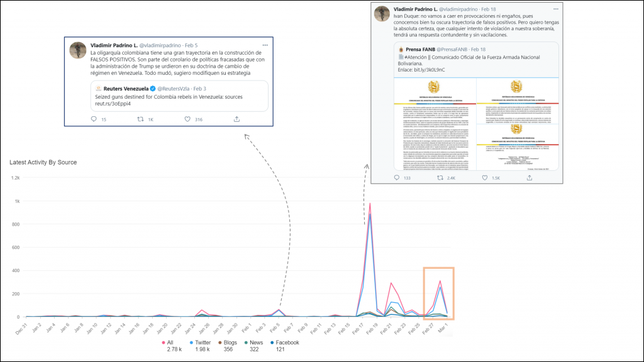Click '322' News total value
644x362 pixels.
pos(254,349)
